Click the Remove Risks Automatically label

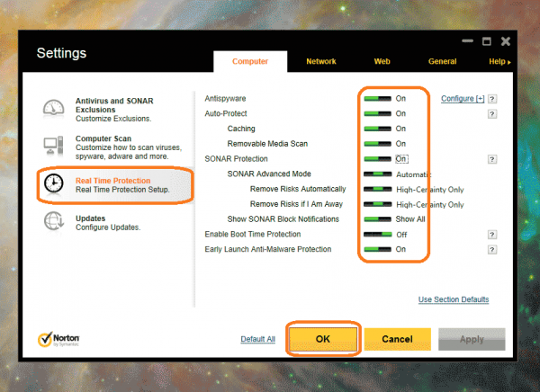click(x=298, y=189)
